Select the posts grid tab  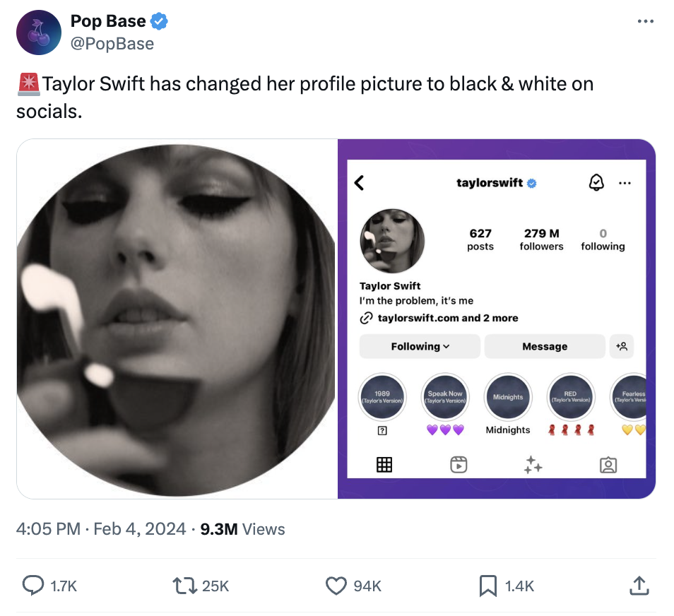pos(384,464)
